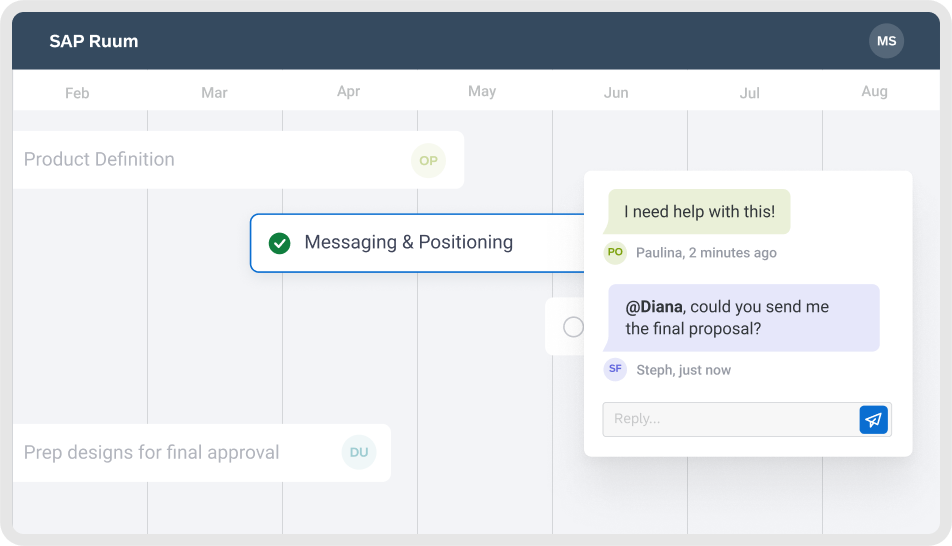The width and height of the screenshot is (952, 546).
Task: Select the Aug month in timeline header
Action: [x=874, y=92]
